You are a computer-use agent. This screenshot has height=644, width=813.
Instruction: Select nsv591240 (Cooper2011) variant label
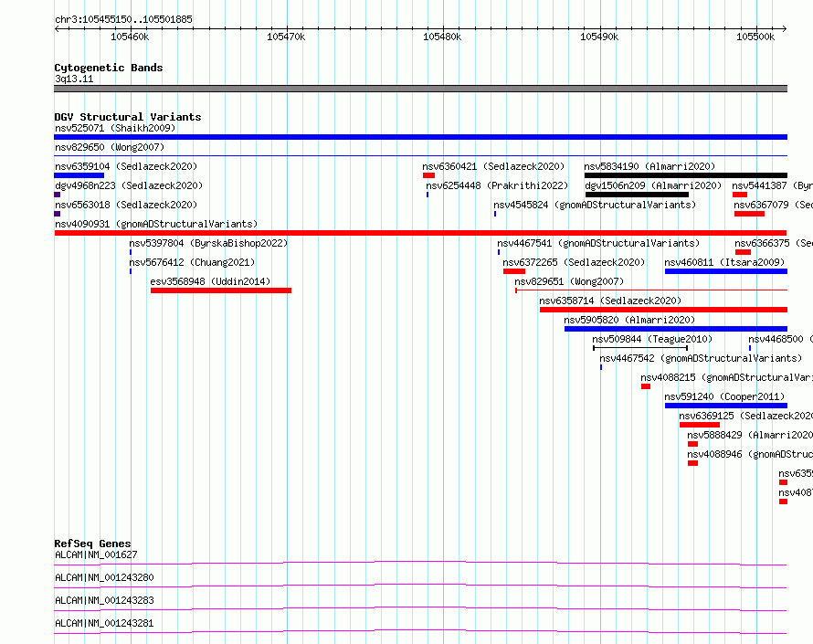click(x=725, y=396)
